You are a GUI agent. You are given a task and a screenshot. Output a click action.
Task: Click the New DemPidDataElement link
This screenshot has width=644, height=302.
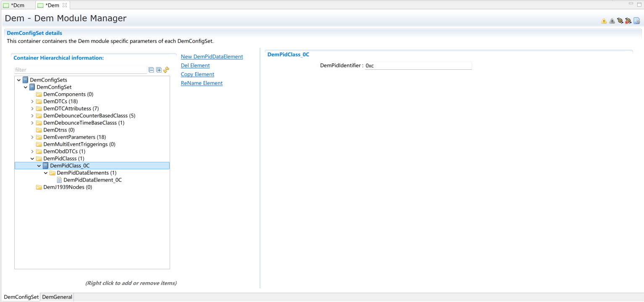click(x=212, y=57)
